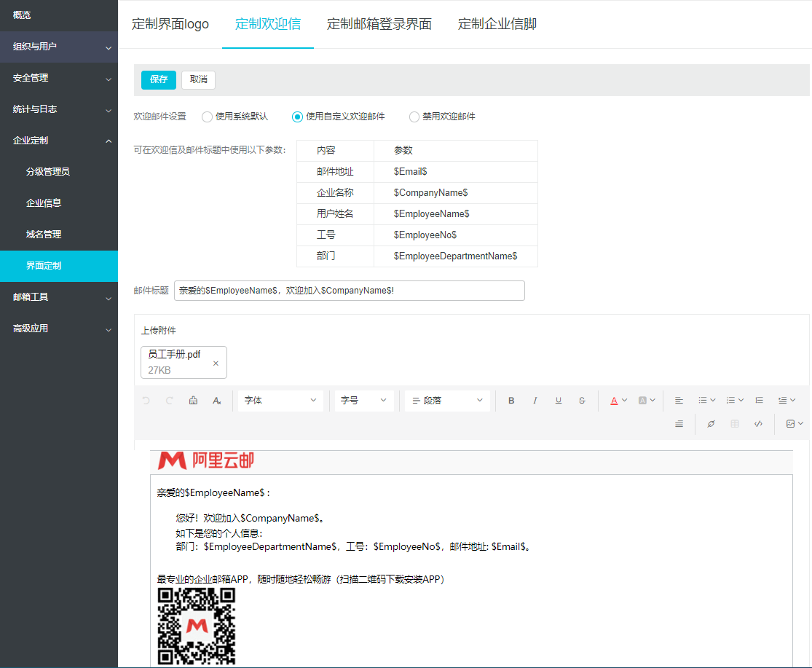Select the 使用系统默认 radio option
The width and height of the screenshot is (812, 668).
208,117
